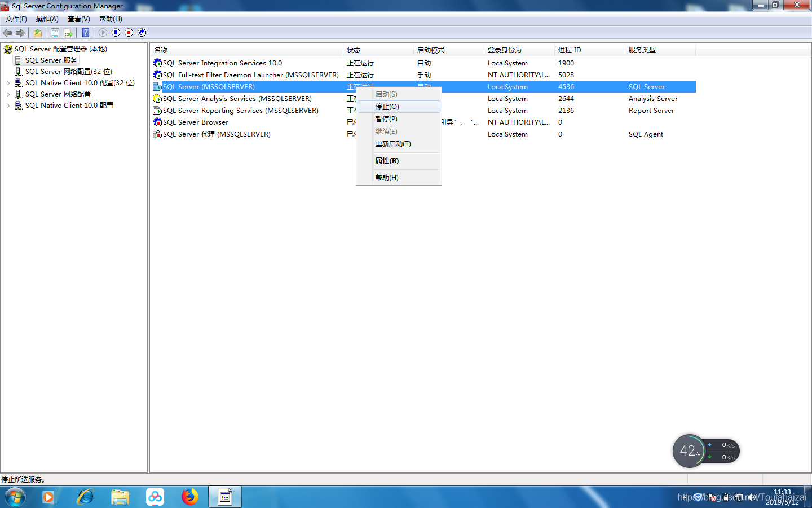Click the Forward arrow toolbar icon
The width and height of the screenshot is (812, 508).
[20, 33]
